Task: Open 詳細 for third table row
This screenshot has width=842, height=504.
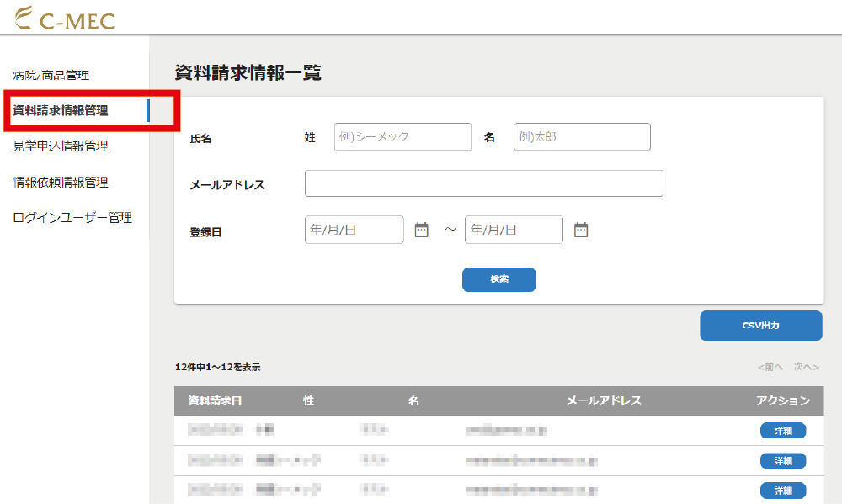Action: pos(783,491)
